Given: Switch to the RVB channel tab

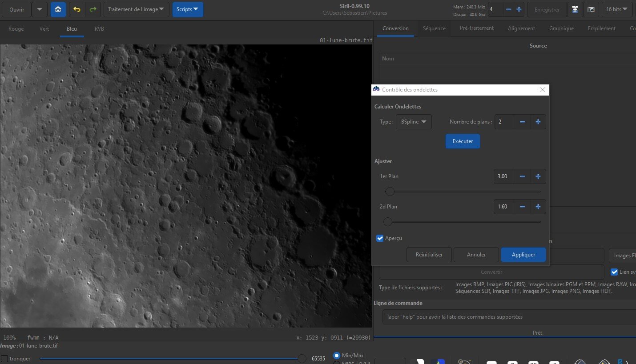Looking at the screenshot, I should pos(99,29).
